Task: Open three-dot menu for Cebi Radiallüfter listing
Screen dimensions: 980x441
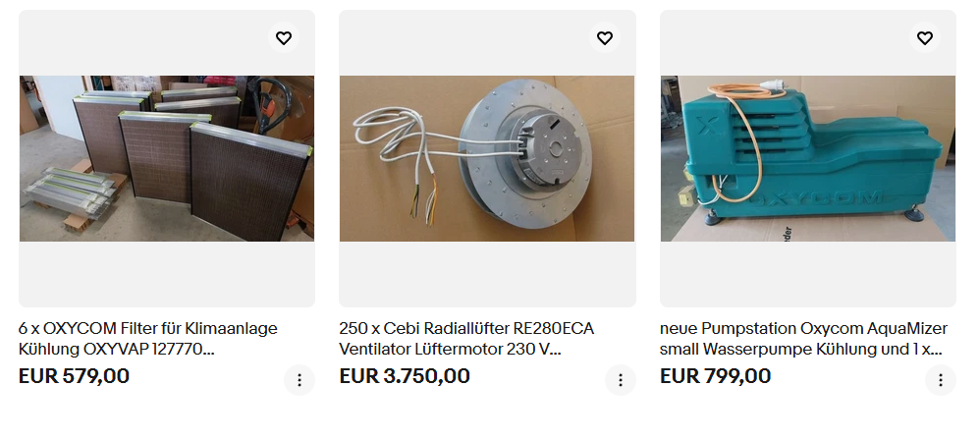Action: pos(621,380)
